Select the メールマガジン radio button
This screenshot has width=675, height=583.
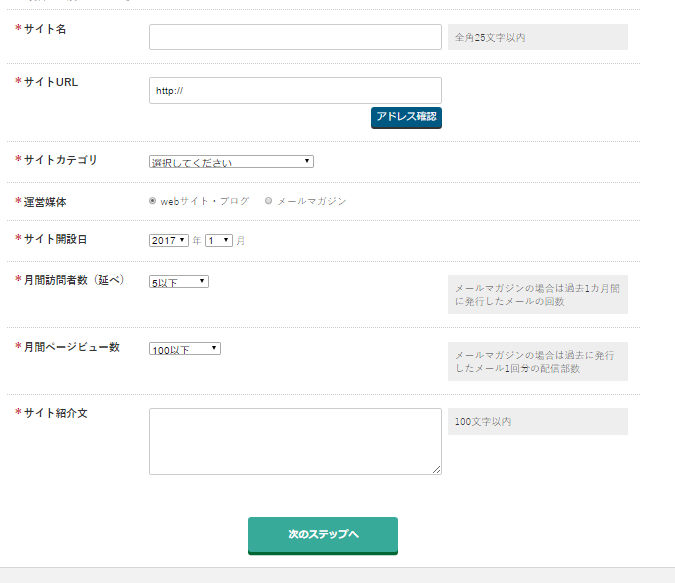(268, 201)
